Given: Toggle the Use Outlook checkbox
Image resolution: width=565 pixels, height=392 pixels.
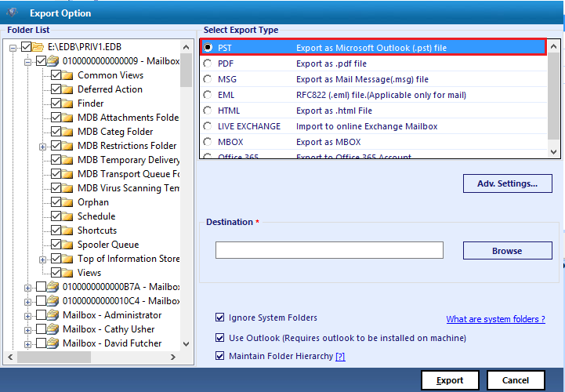Looking at the screenshot, I should [x=219, y=338].
